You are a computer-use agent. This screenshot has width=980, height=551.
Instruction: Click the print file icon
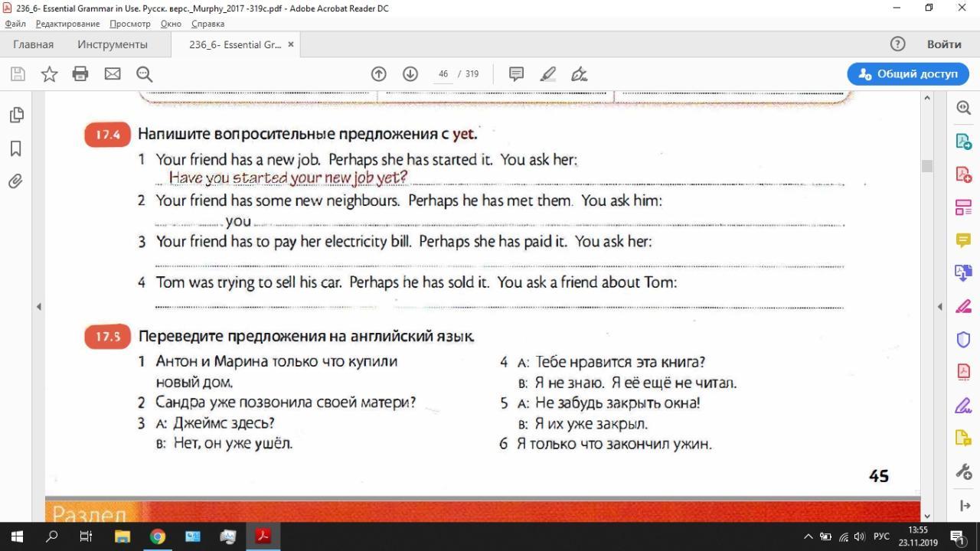pyautogui.click(x=80, y=74)
